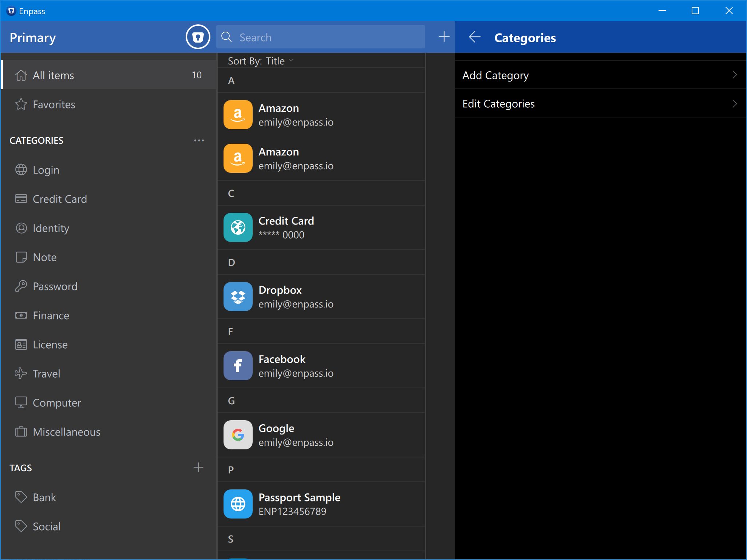The width and height of the screenshot is (747, 560).
Task: Open the Sort By Title dropdown
Action: 261,61
